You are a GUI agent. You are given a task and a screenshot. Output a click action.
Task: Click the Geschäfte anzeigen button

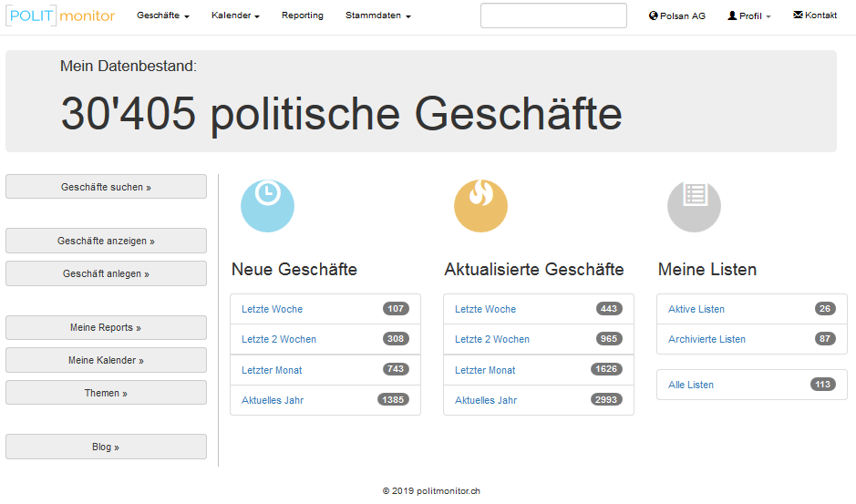coord(106,241)
